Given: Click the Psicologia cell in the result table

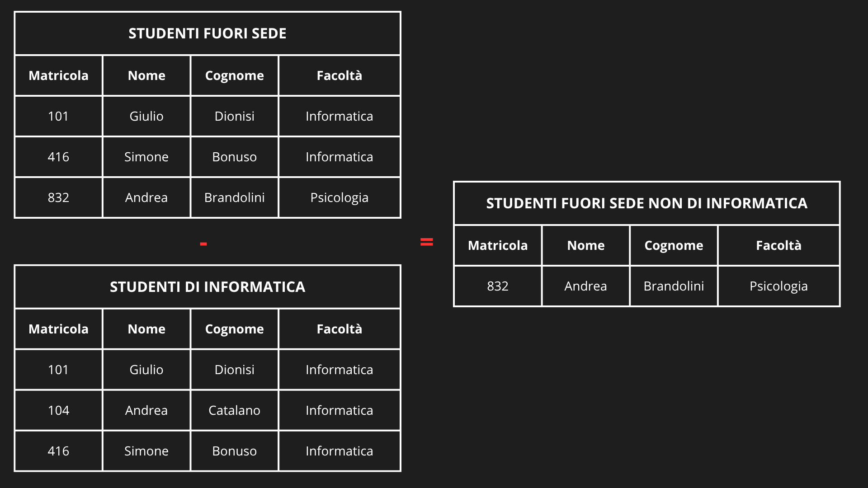Looking at the screenshot, I should point(778,286).
